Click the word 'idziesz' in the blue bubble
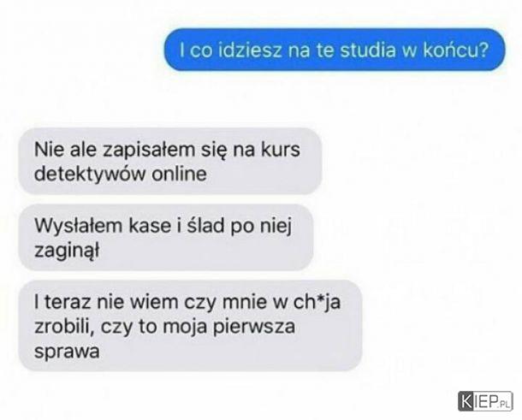Viewport: 522px width, 420px height. 250,50
